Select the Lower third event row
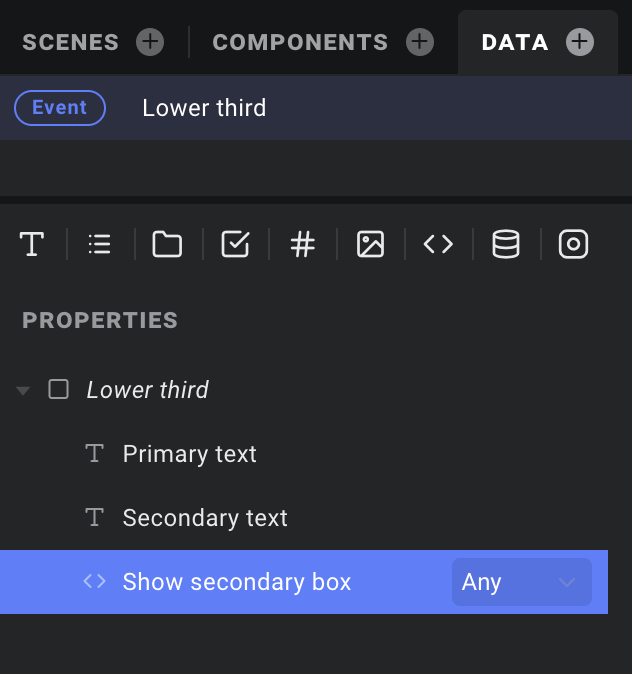The image size is (632, 674). (x=316, y=108)
